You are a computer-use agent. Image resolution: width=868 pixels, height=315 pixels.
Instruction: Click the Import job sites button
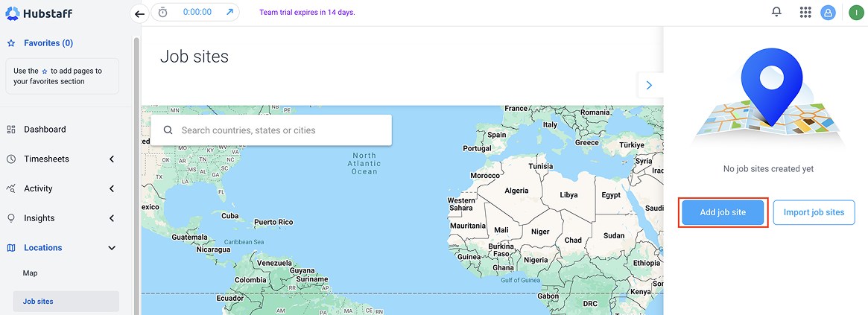tap(813, 212)
